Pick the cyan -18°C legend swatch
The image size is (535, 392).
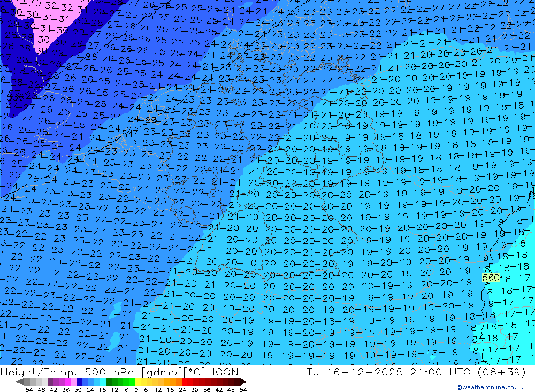103,381
